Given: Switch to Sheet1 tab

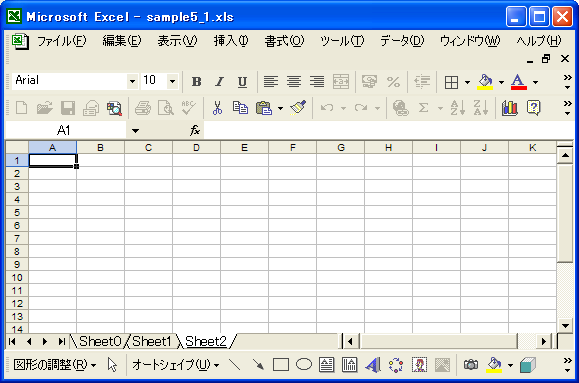Looking at the screenshot, I should pos(152,342).
